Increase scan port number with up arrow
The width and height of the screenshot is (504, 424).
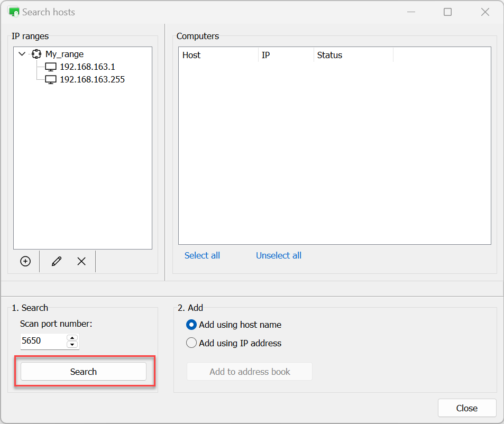tap(72, 338)
